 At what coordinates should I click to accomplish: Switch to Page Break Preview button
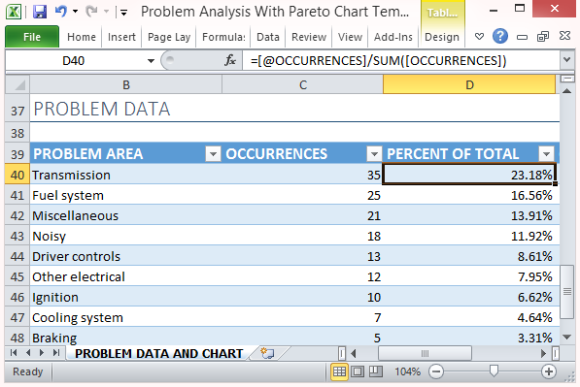[x=375, y=371]
